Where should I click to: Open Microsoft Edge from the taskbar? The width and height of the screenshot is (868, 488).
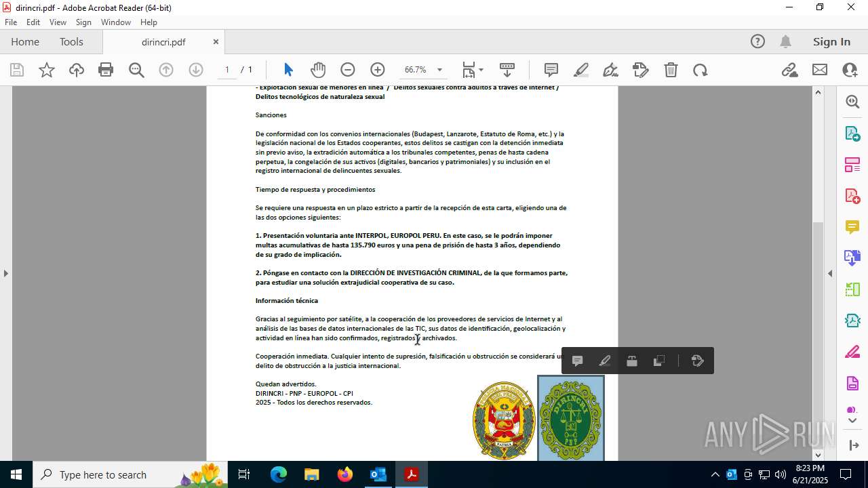[x=279, y=474]
